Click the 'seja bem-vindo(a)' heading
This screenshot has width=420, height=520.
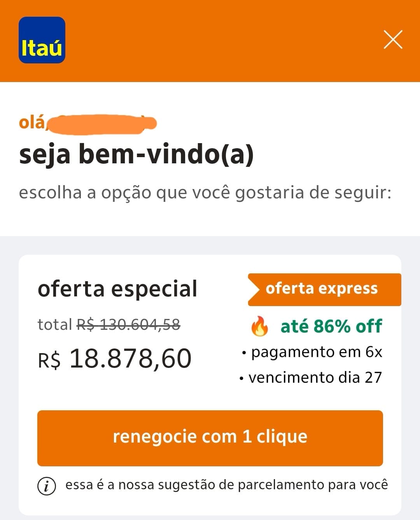(x=136, y=154)
